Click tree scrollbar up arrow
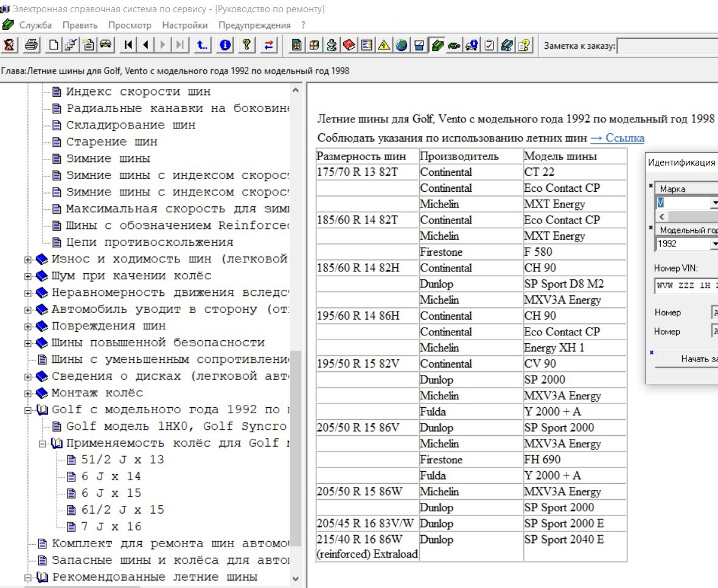 tap(296, 90)
